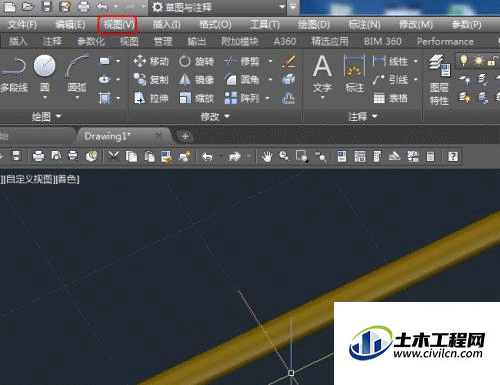Image resolution: width=500 pixels, height=385 pixels.
Task: Switch to the 输出 ribbon tab
Action: [197, 42]
